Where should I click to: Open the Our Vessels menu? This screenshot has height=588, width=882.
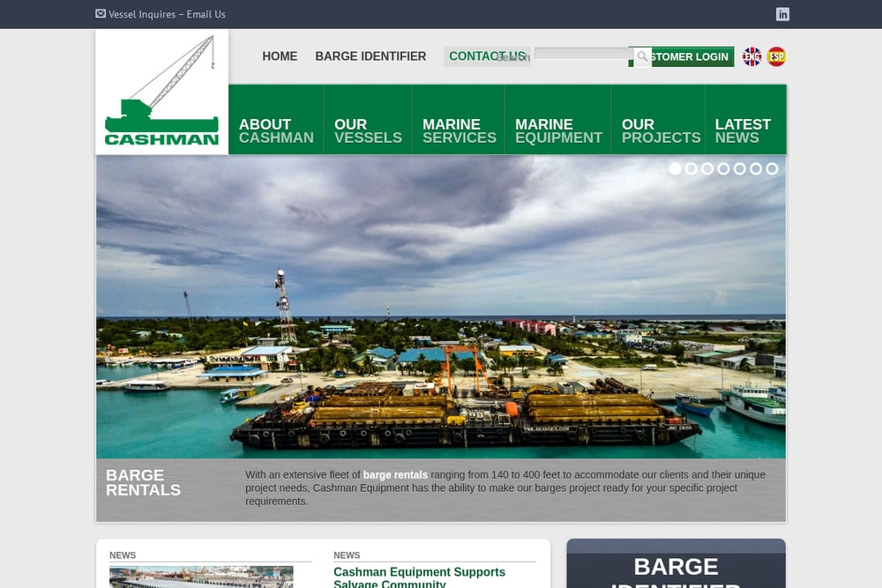point(368,120)
